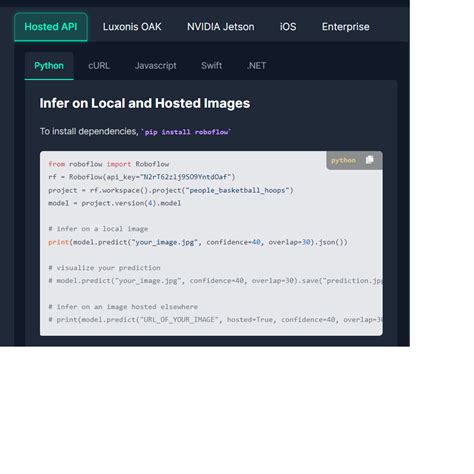Screen dimensions: 474x474
Task: Click the people_basketball_hoops project line
Action: (x=171, y=190)
